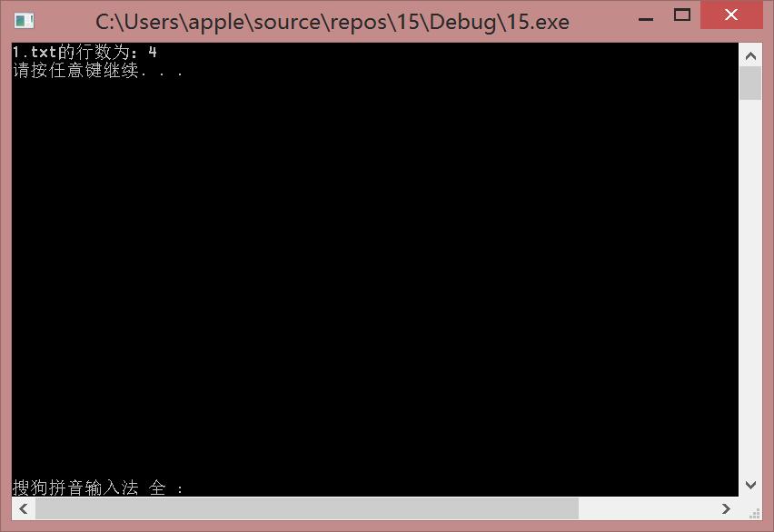Click the title text C:\Users\apple\source\repos\15\Debug\15.exe
This screenshot has width=774, height=532.
point(332,22)
